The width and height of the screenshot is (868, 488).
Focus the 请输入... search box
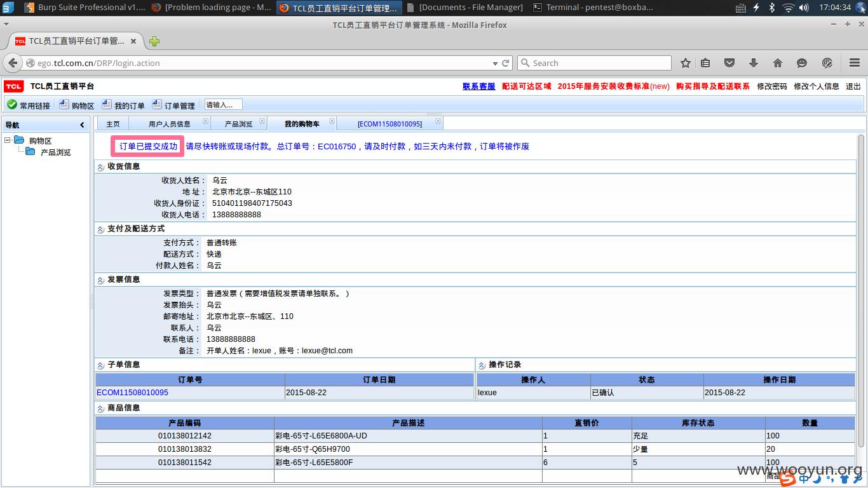(x=223, y=105)
